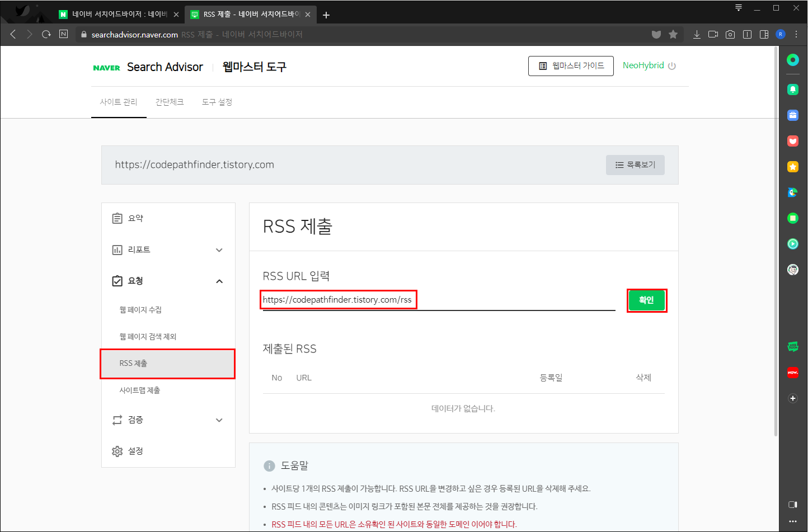Image resolution: width=808 pixels, height=532 pixels.
Task: Open the 사이트맵 제출 submenu
Action: point(140,390)
